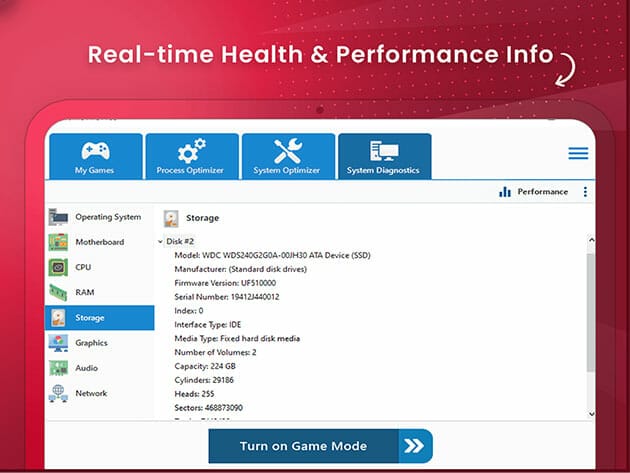This screenshot has width=630, height=473.
Task: Open the Network sidebar category
Action: click(91, 393)
